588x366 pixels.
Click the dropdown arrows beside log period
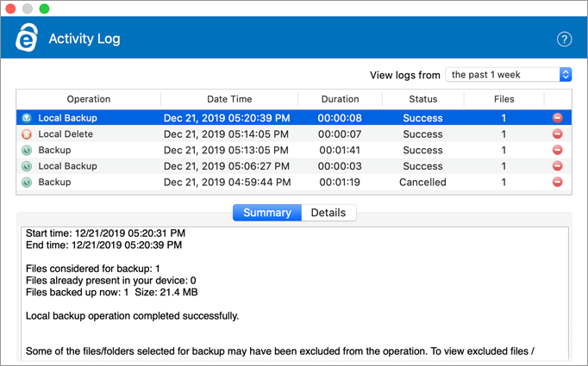(x=566, y=75)
